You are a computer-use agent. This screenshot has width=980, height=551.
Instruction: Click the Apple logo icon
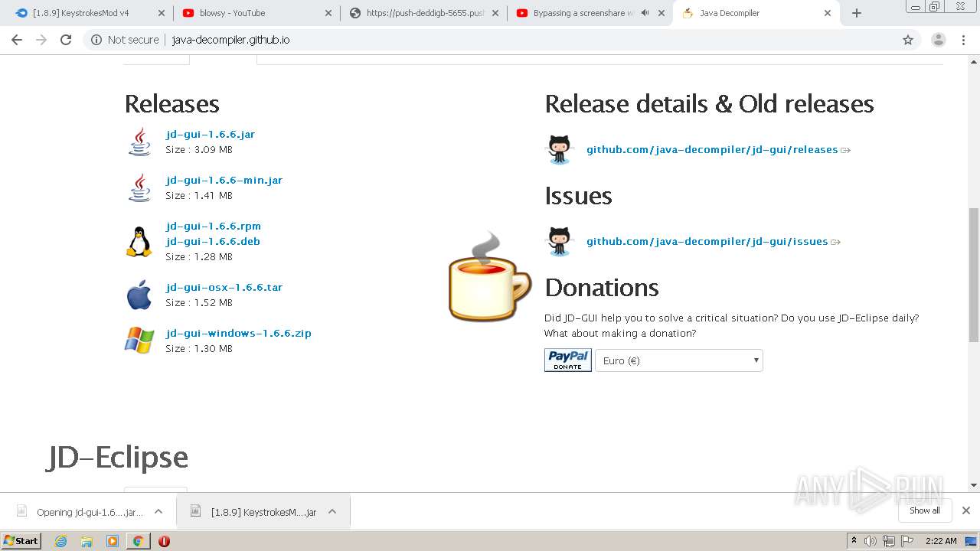[139, 295]
